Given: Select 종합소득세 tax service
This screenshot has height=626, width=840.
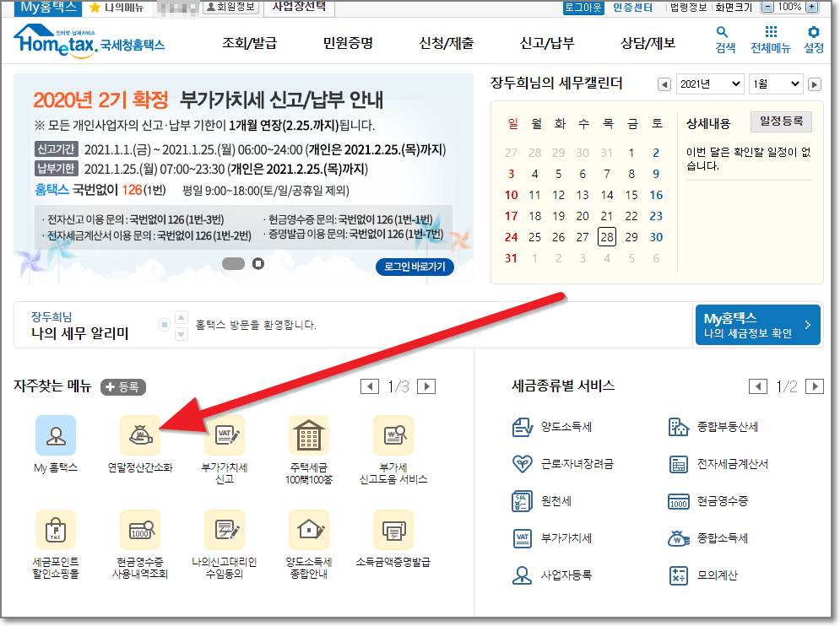Looking at the screenshot, I should point(708,538).
